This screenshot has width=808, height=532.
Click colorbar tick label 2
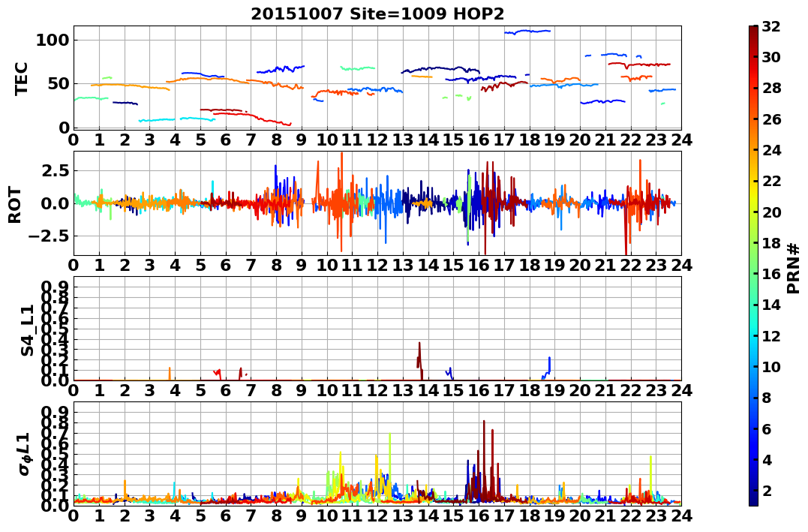[x=767, y=490]
